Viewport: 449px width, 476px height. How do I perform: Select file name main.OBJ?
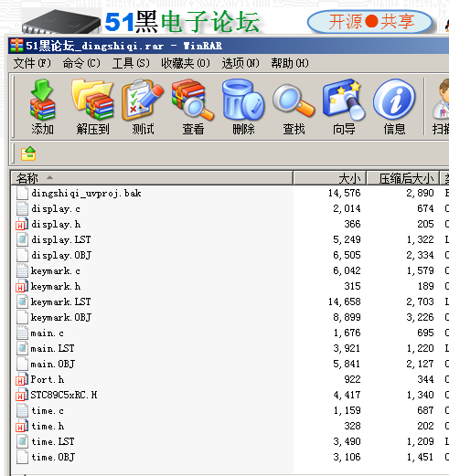tap(53, 364)
